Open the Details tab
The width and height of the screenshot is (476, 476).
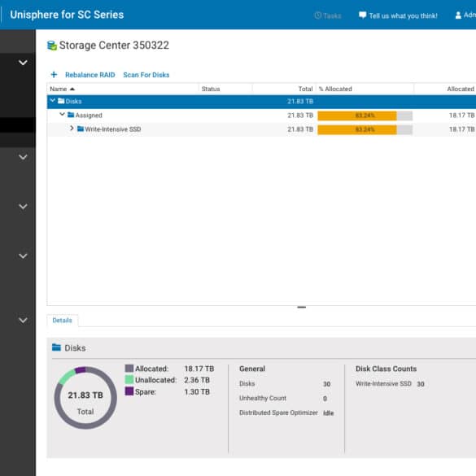point(62,321)
